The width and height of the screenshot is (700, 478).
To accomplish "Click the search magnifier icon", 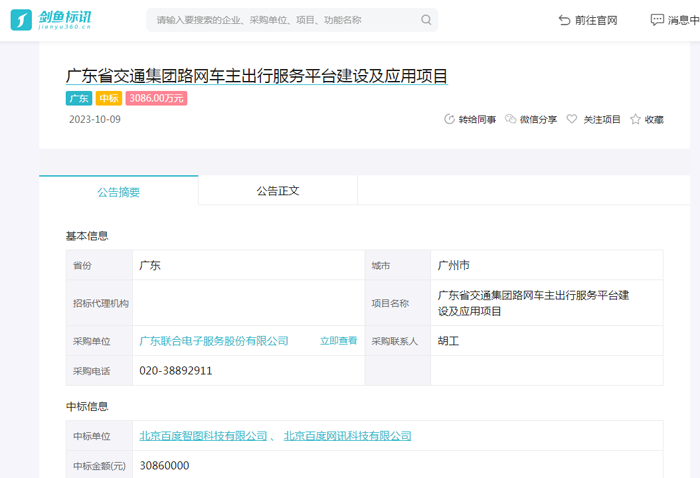I will coord(426,20).
